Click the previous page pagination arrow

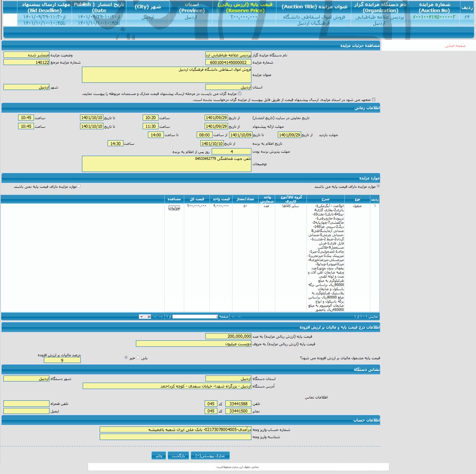[233, 316]
